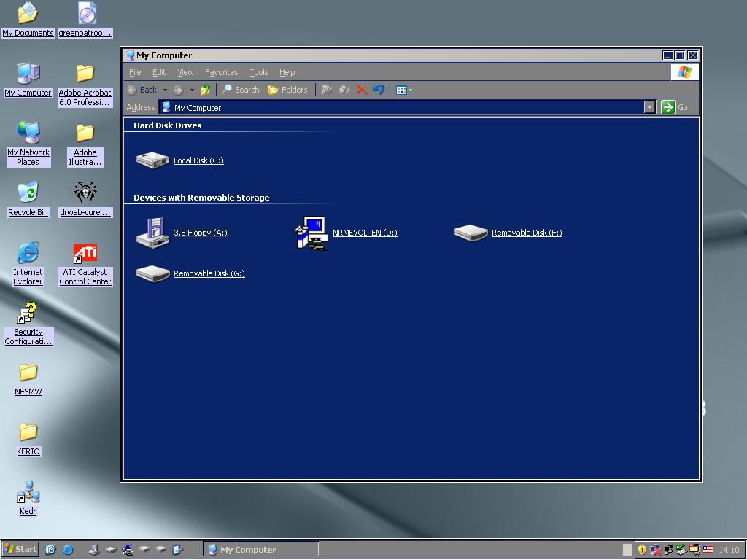Click the red Delete toolbar icon

point(361,90)
